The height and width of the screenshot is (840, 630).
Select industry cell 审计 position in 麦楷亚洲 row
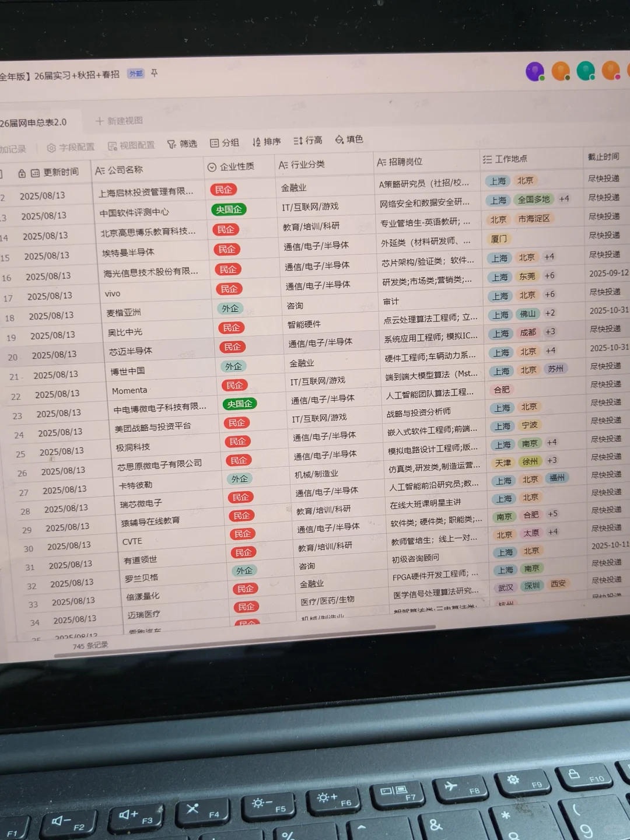[x=391, y=302]
